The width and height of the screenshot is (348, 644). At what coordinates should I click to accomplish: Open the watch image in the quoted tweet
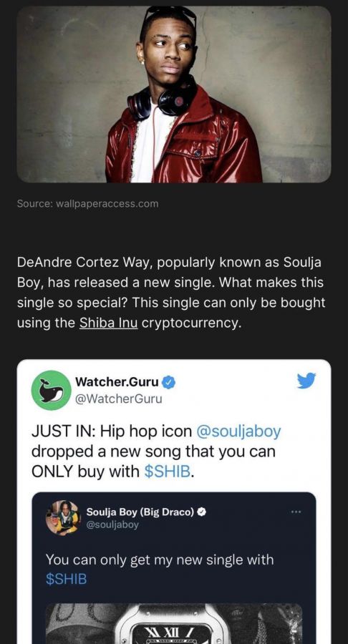coord(174,623)
